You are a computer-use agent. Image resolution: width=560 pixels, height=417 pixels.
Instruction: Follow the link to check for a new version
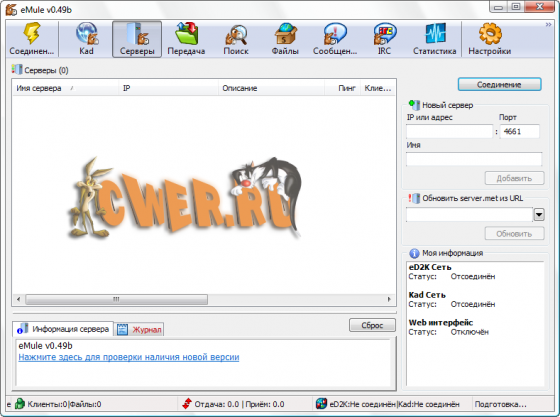[x=129, y=357]
